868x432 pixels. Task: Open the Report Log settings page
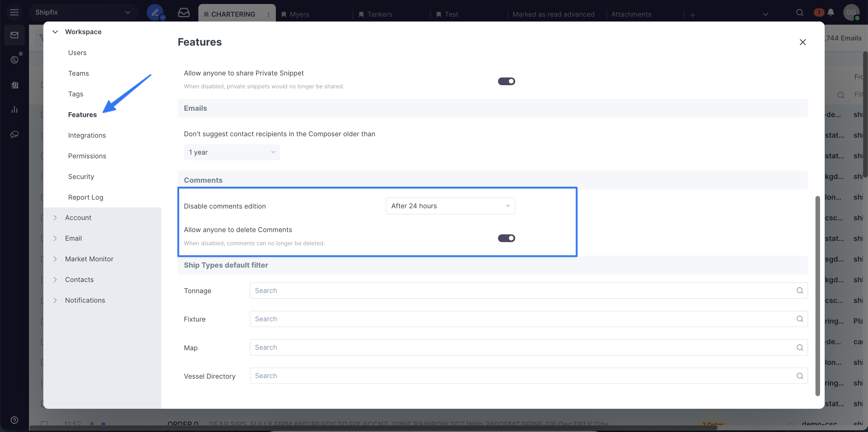tap(86, 197)
